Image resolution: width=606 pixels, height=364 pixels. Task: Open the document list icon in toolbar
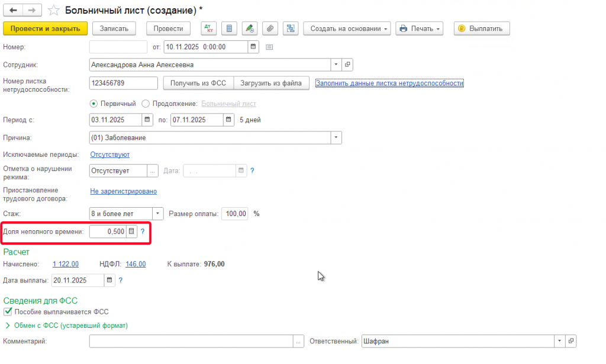pyautogui.click(x=229, y=28)
